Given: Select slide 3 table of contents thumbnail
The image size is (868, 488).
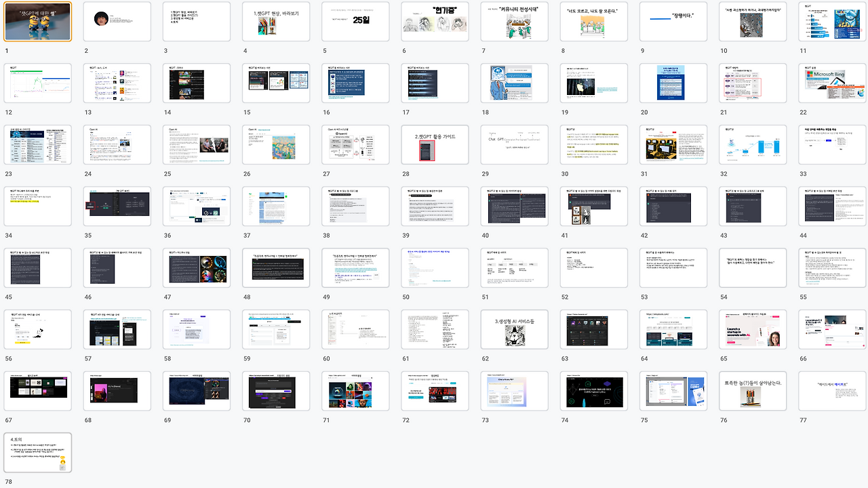Looking at the screenshot, I should (x=197, y=21).
